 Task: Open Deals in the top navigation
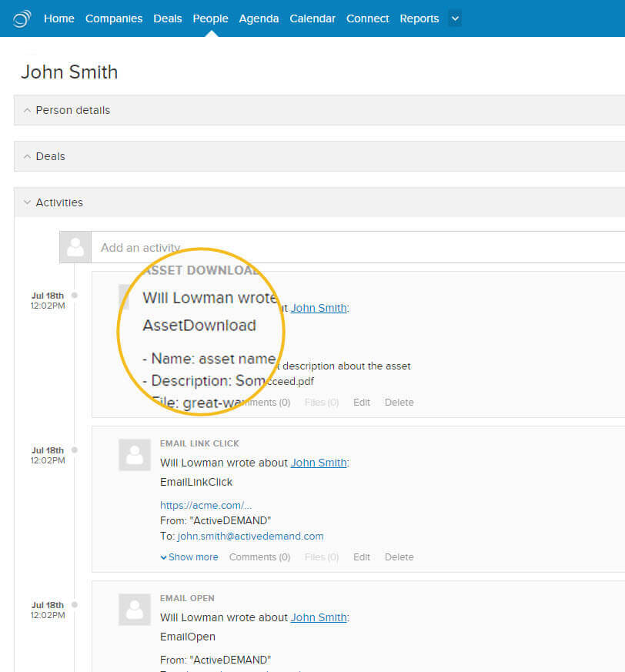click(x=168, y=18)
